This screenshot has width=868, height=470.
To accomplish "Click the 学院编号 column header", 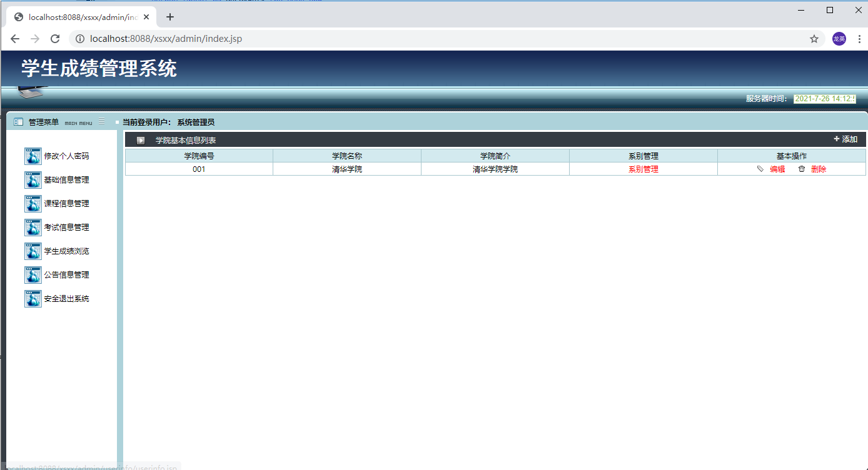I will (x=199, y=156).
